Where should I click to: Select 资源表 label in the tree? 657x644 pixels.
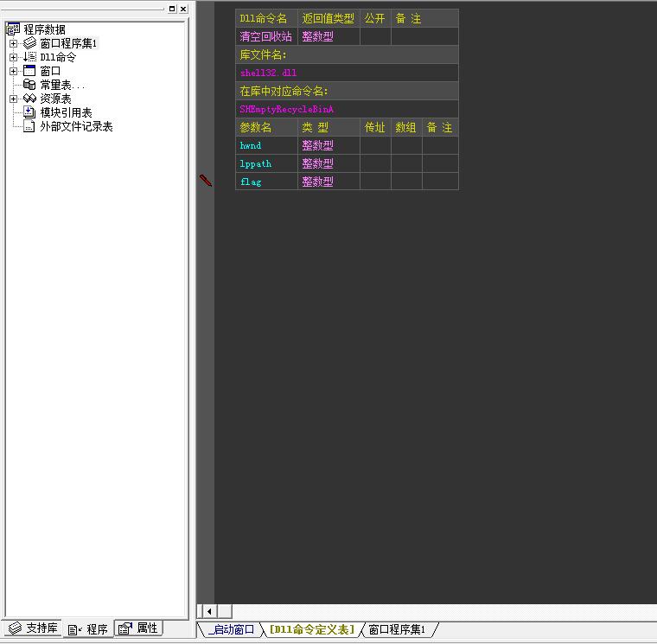tap(55, 99)
